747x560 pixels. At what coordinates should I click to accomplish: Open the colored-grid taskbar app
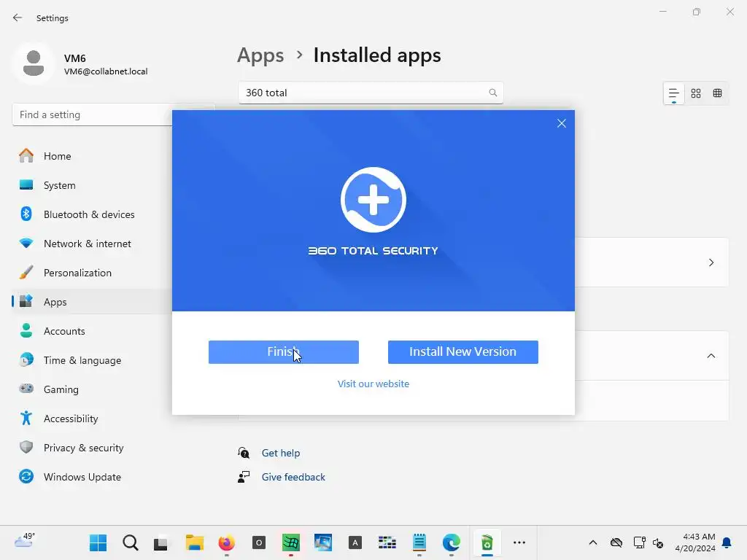387,542
